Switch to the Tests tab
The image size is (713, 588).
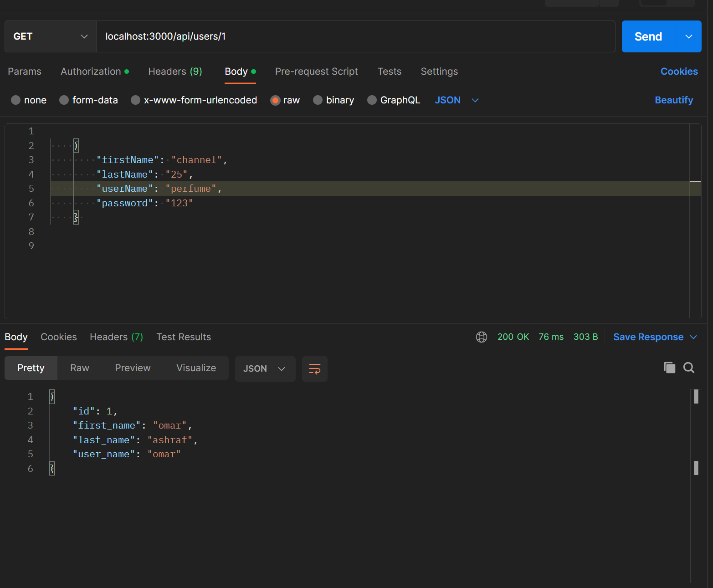click(x=389, y=72)
